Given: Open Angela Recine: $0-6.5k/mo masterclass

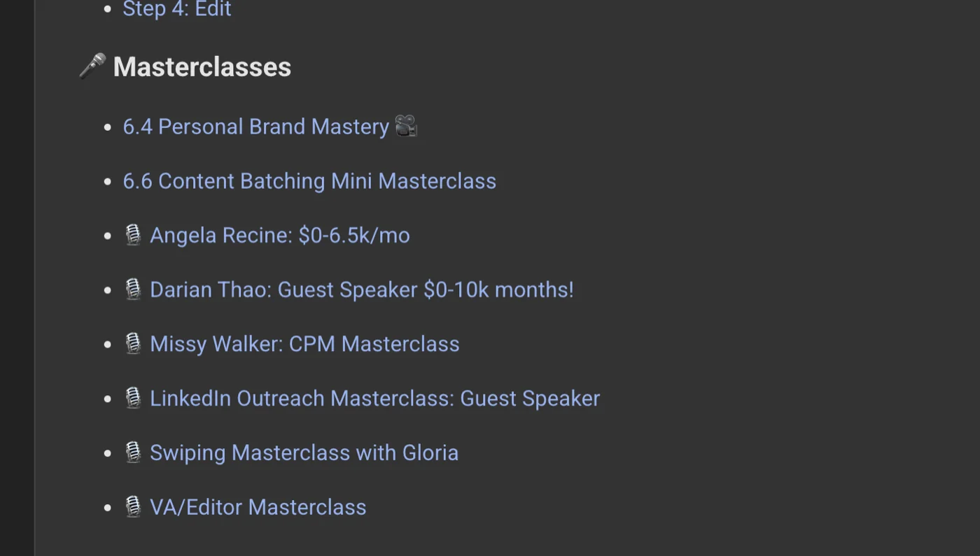Looking at the screenshot, I should pyautogui.click(x=280, y=236).
